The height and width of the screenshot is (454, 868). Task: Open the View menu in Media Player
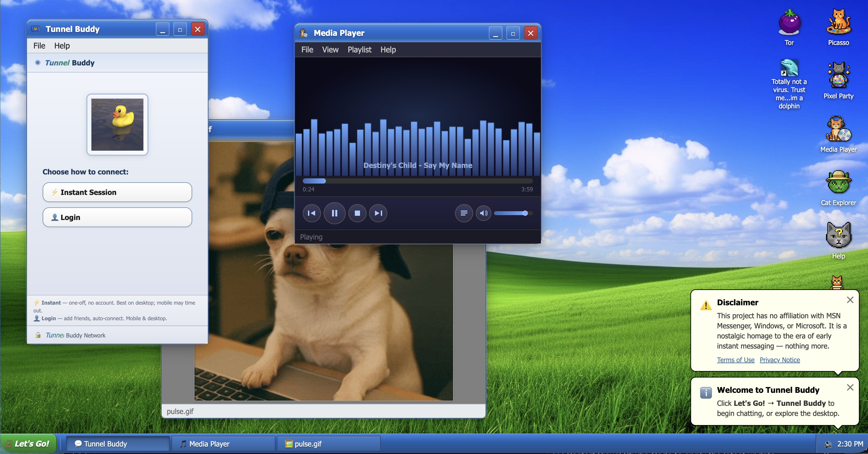pyautogui.click(x=330, y=49)
